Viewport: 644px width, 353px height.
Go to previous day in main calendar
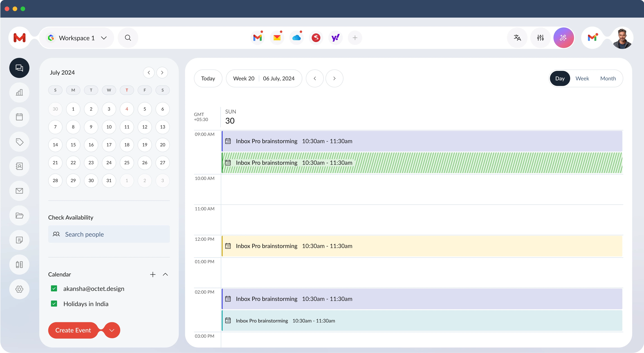[315, 79]
